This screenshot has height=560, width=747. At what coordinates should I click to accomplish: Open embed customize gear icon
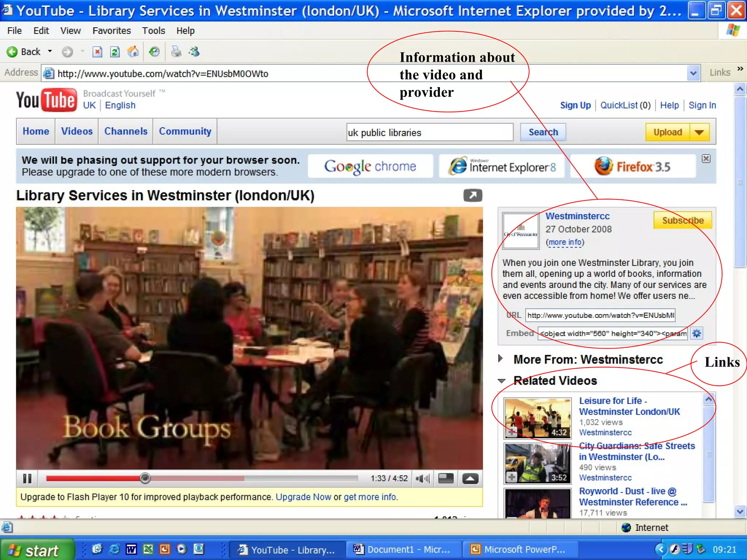(697, 333)
